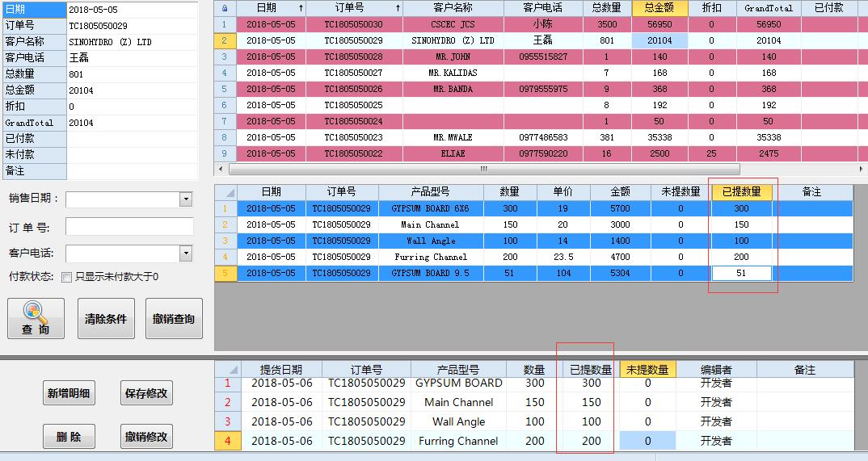Click 客户名称 column header in top grid
This screenshot has height=461, width=868.
coord(453,8)
